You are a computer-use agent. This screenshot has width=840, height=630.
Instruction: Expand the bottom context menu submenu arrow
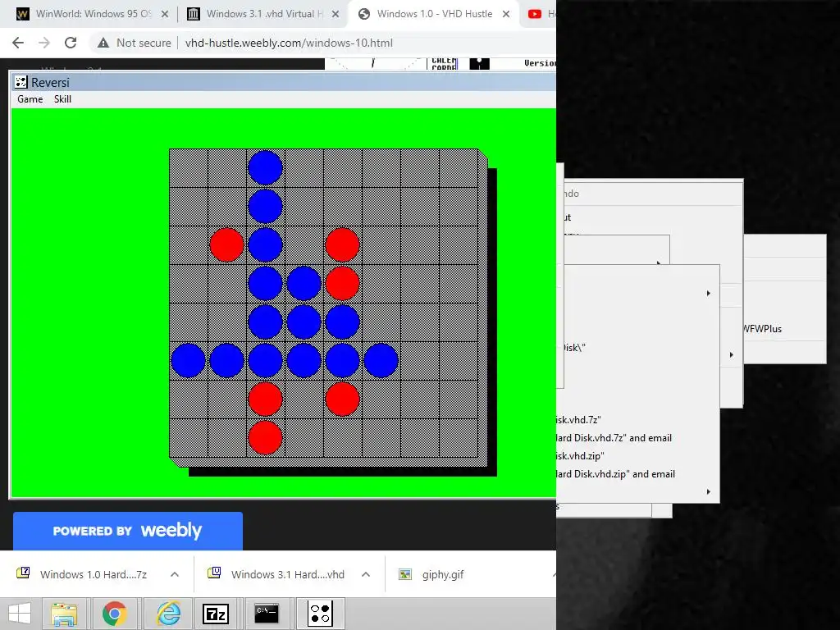click(x=708, y=492)
